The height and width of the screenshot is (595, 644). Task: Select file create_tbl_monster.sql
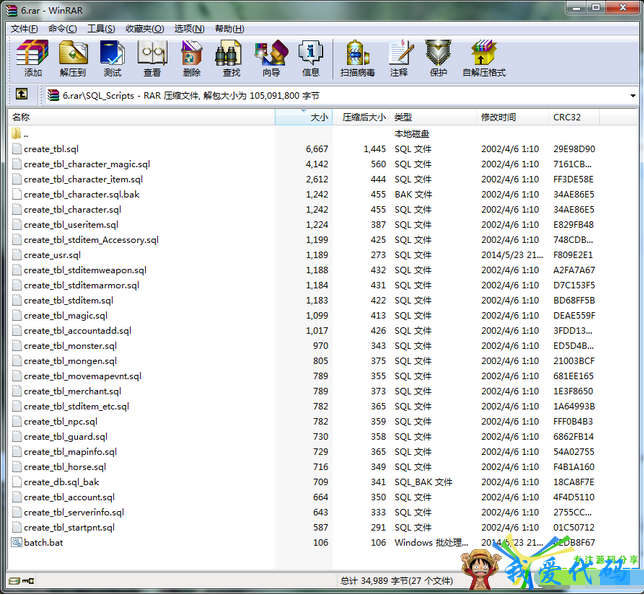tap(70, 346)
